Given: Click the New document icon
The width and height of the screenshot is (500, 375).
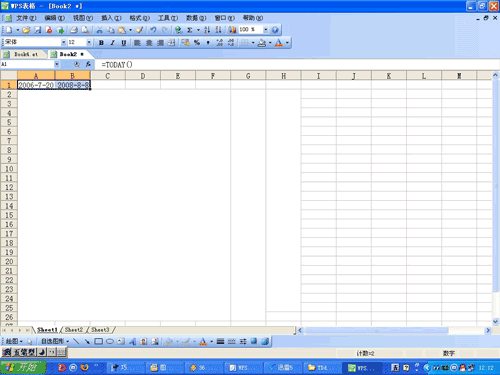Looking at the screenshot, I should click(9, 30).
